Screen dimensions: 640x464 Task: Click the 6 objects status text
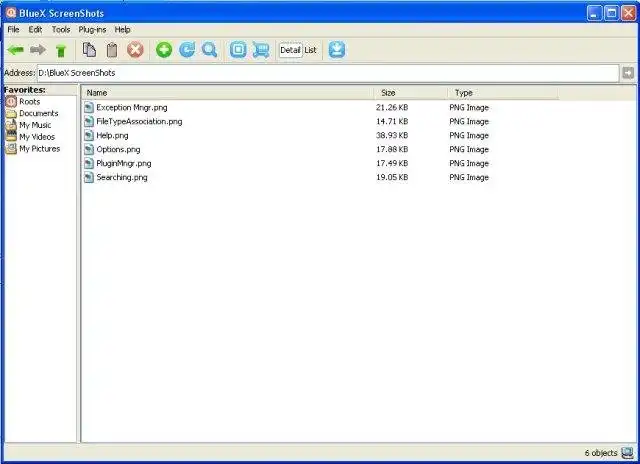tap(601, 453)
